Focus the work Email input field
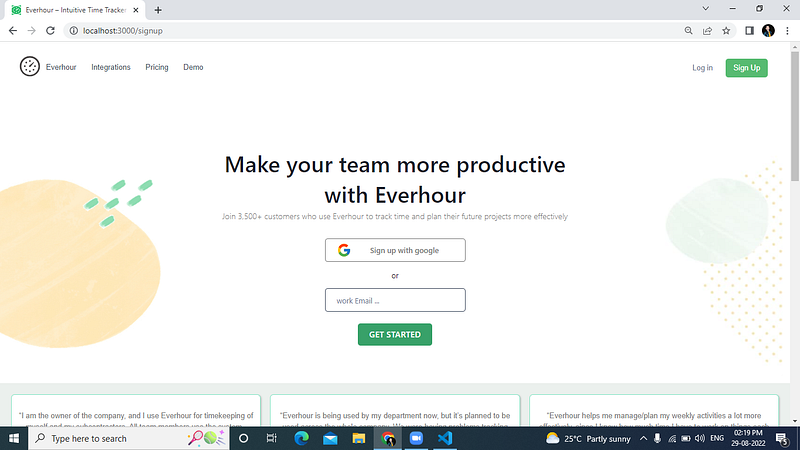800x450 pixels. tap(395, 300)
